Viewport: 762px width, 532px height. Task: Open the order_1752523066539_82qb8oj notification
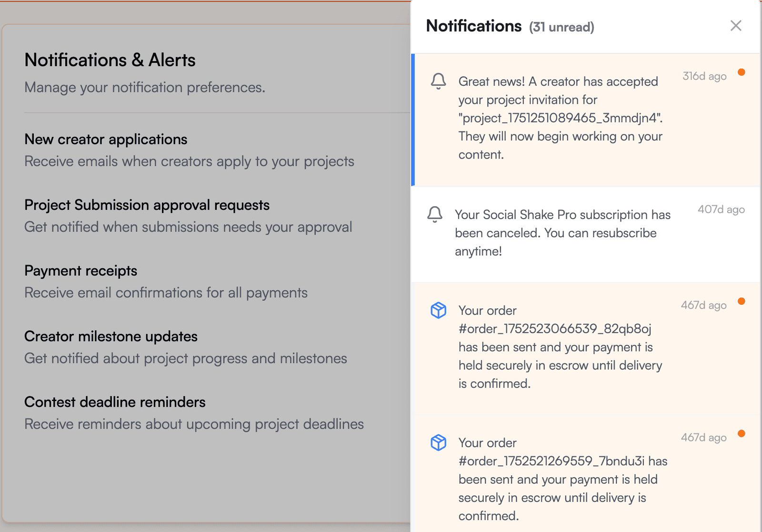[x=586, y=349]
